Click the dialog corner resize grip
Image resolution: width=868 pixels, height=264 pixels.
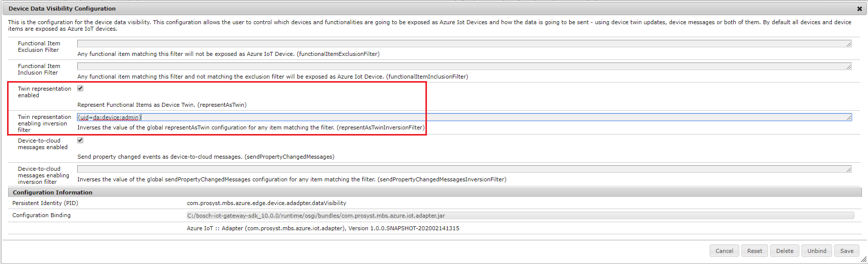tap(863, 260)
